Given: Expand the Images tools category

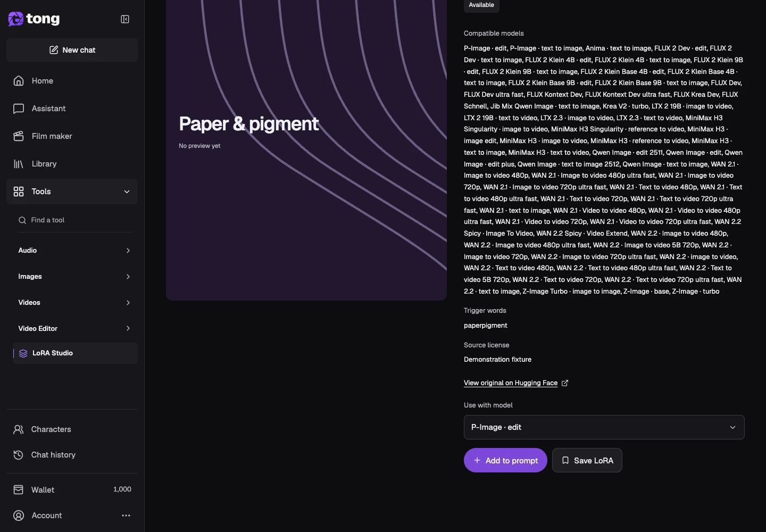Looking at the screenshot, I should pos(76,277).
